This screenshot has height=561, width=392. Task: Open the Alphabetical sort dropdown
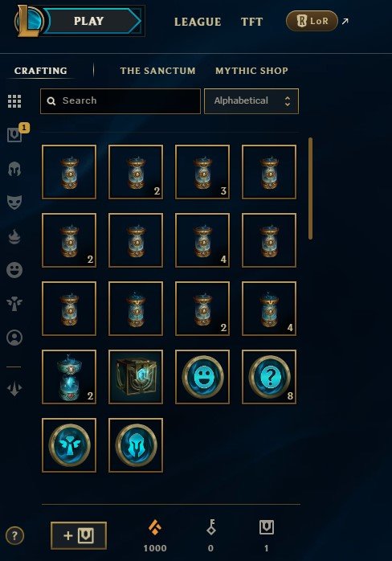click(251, 101)
